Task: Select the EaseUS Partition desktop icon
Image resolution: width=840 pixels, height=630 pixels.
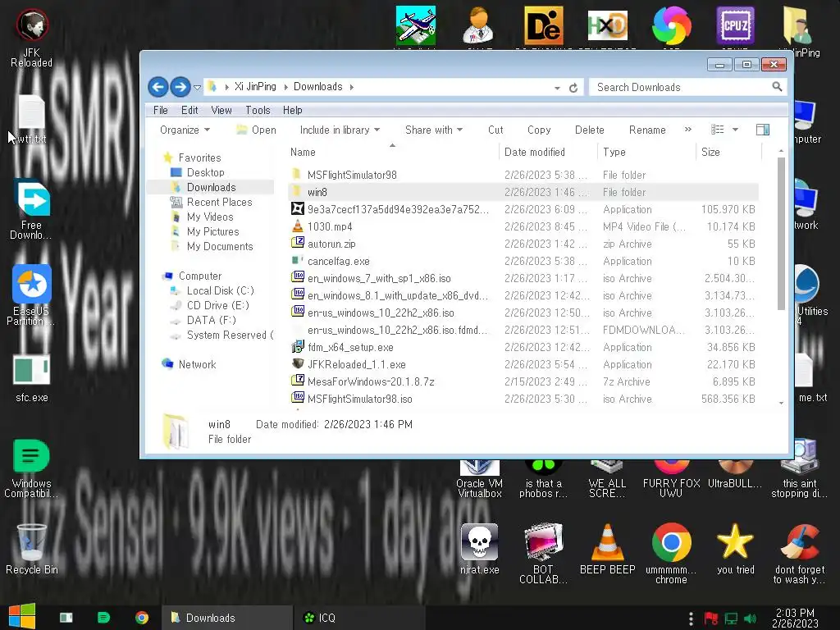Action: (32, 294)
